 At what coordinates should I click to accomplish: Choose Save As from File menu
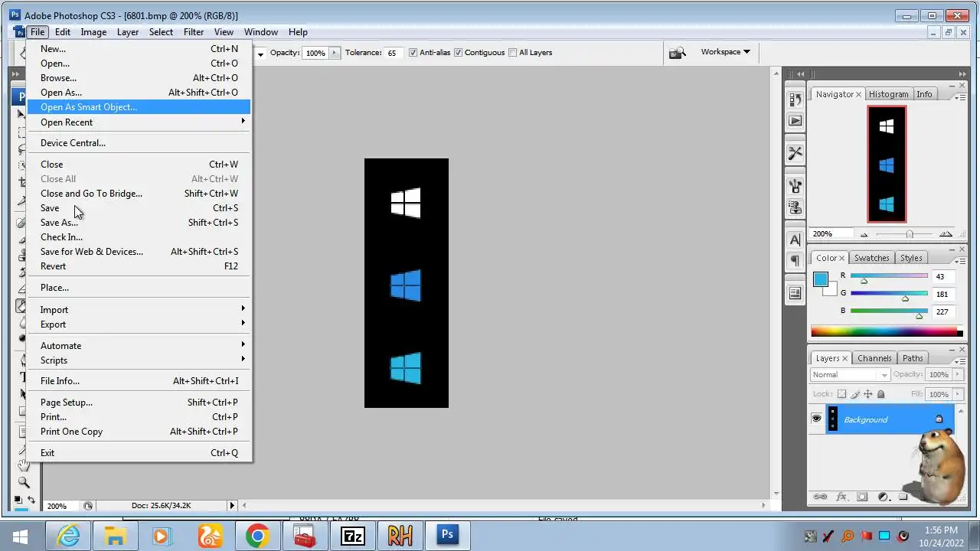pyautogui.click(x=139, y=223)
